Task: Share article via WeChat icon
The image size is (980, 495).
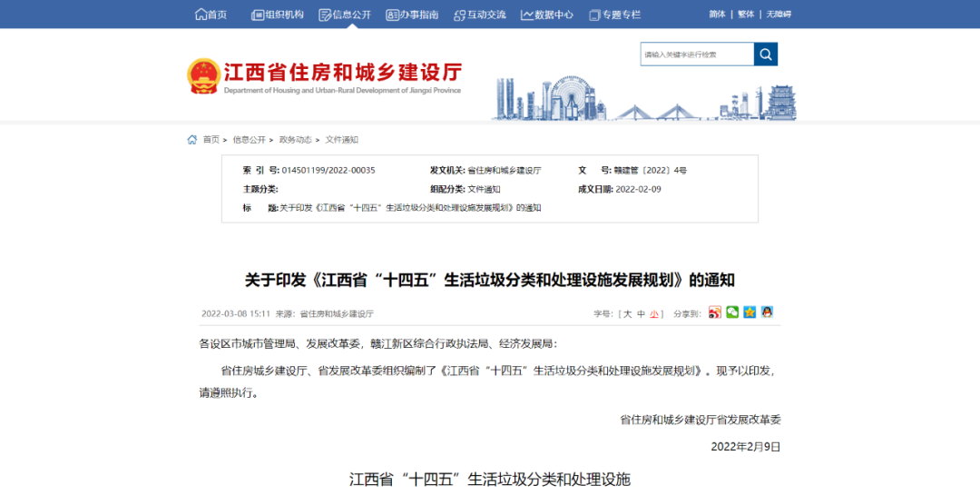Action: [x=732, y=312]
